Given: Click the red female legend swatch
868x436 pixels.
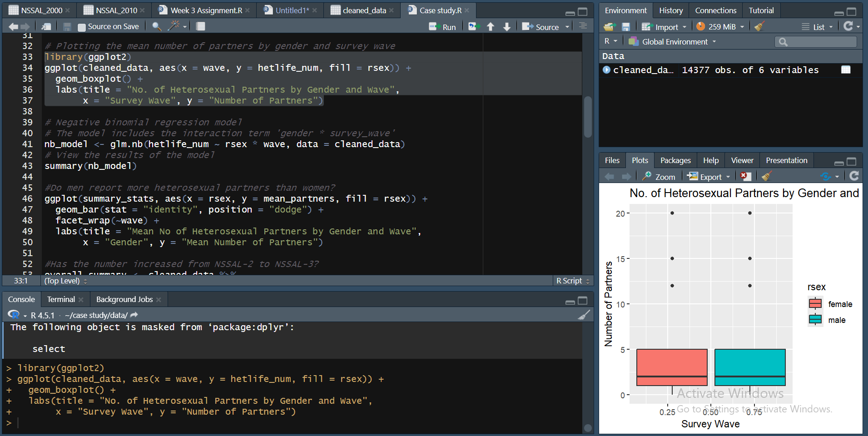Looking at the screenshot, I should (x=815, y=303).
